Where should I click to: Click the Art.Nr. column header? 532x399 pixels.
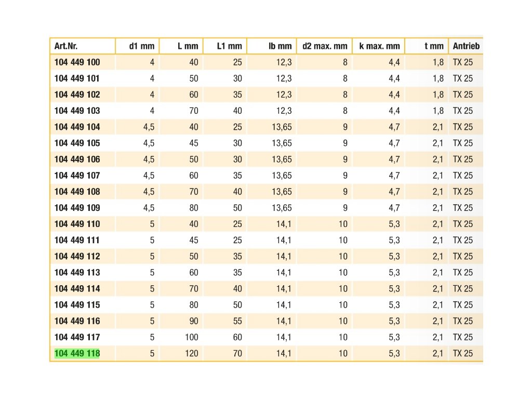point(66,46)
